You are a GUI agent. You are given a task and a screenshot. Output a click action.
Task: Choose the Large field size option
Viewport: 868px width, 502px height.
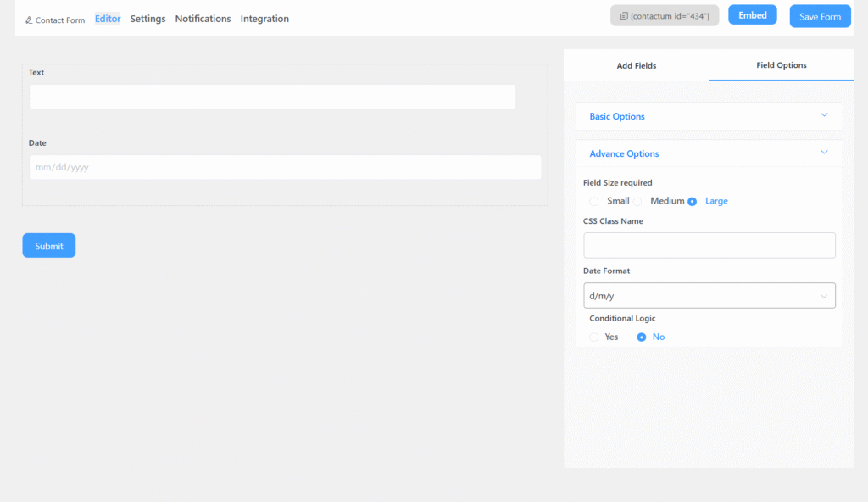(x=693, y=202)
